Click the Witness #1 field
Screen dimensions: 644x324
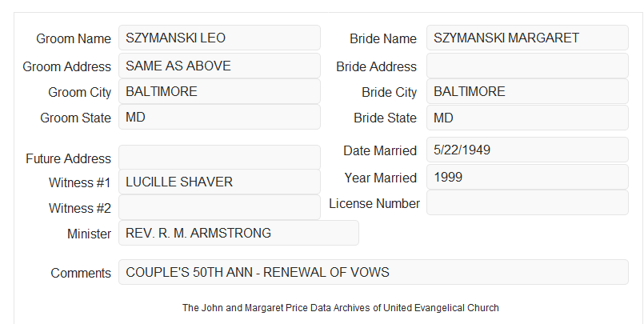(219, 182)
